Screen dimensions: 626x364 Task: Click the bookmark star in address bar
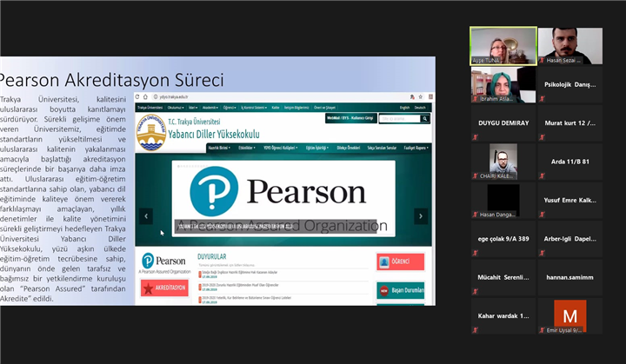pyautogui.click(x=421, y=96)
